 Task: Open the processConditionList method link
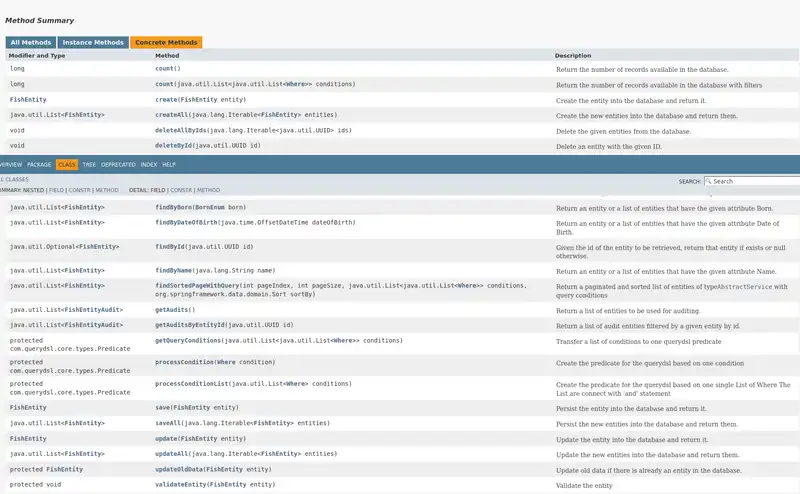click(192, 383)
